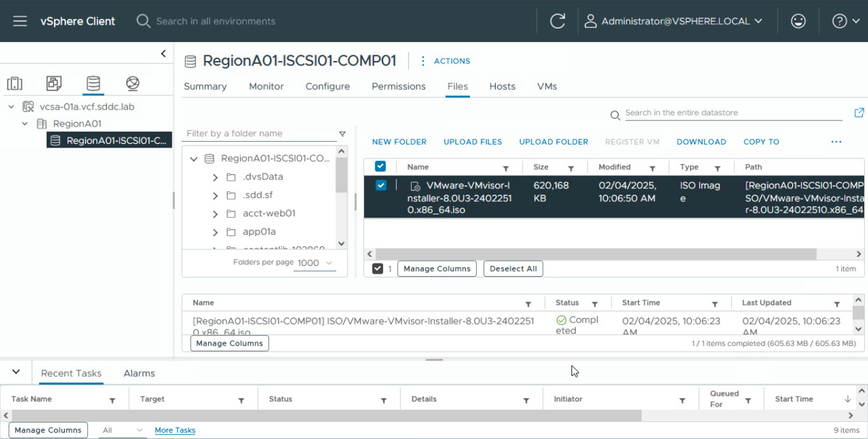Click the datastore search magnifier icon
The width and height of the screenshot is (868, 439).
615,115
